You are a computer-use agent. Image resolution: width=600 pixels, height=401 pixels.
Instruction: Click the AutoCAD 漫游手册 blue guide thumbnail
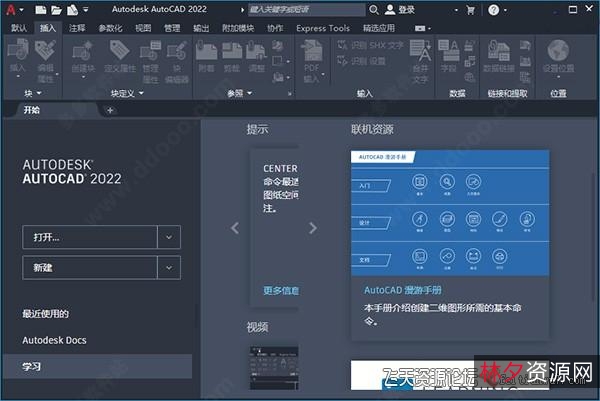(x=450, y=213)
